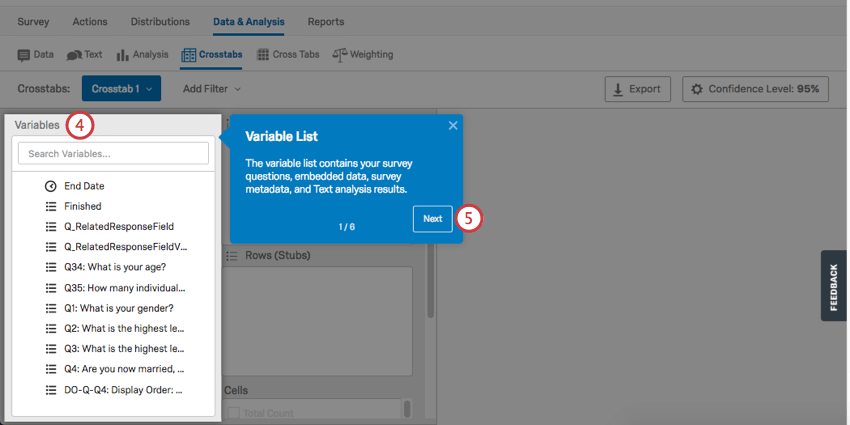Click the clock icon beside End Date
The height and width of the screenshot is (425, 850).
(50, 186)
